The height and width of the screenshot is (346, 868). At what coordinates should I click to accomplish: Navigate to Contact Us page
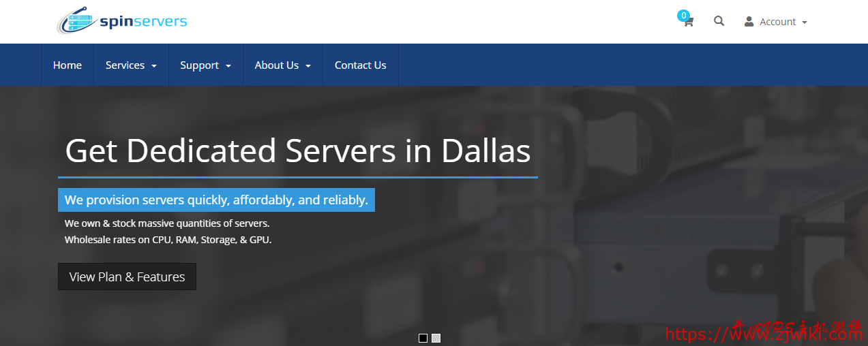click(x=360, y=65)
